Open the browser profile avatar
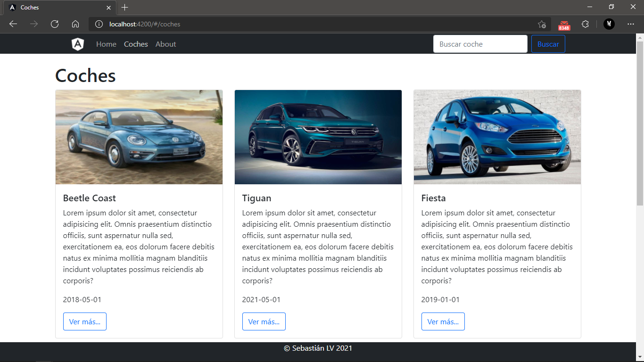Image resolution: width=644 pixels, height=362 pixels. [609, 24]
